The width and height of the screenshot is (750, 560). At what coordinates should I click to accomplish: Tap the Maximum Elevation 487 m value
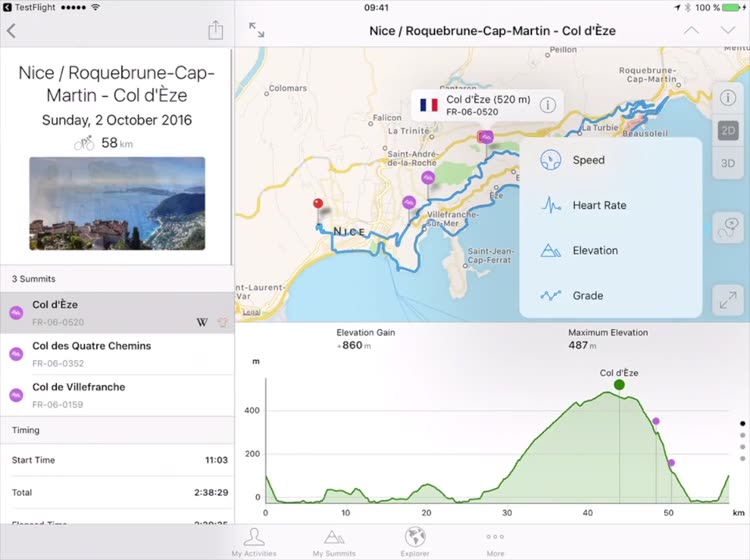click(x=583, y=345)
